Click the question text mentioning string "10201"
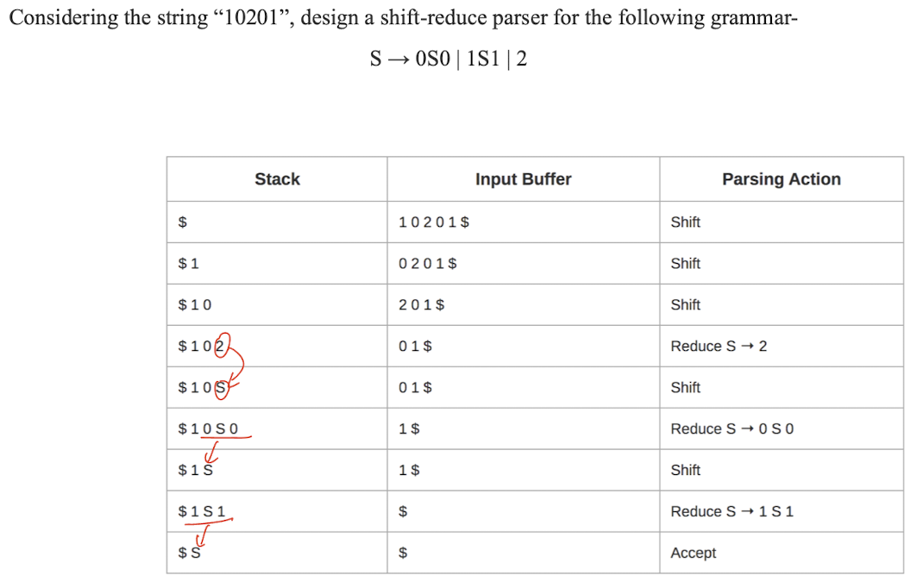The height and width of the screenshot is (588, 923). pos(403,18)
